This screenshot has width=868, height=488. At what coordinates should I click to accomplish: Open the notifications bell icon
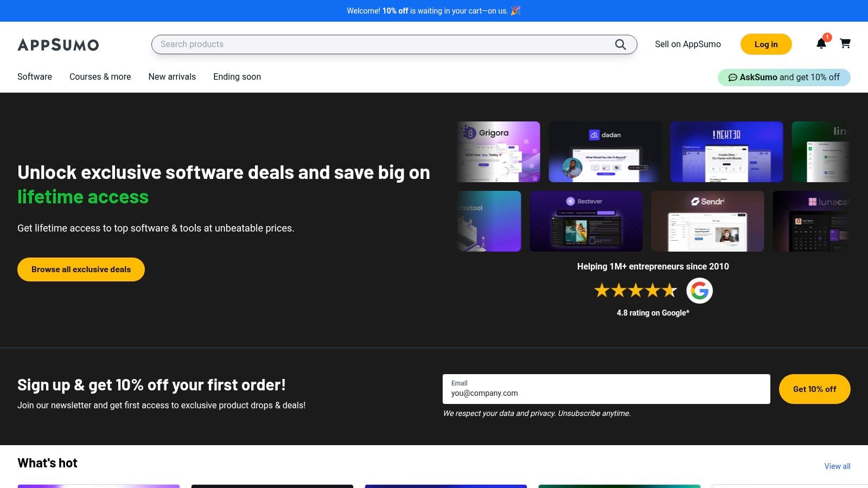click(821, 43)
